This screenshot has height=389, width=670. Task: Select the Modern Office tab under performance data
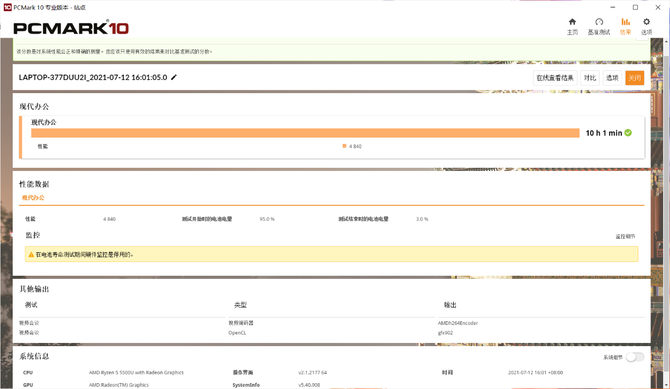[x=33, y=197]
